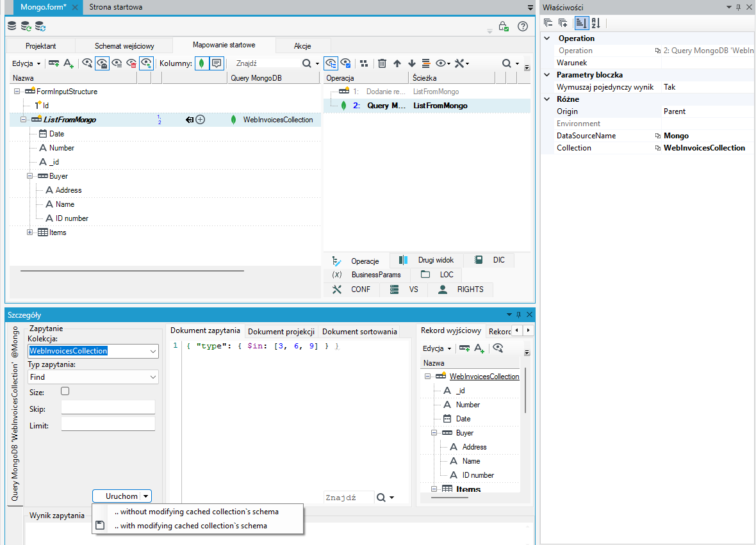Click the eye with trash icon in mapping toolbar
Image resolution: width=756 pixels, height=545 pixels.
click(131, 63)
